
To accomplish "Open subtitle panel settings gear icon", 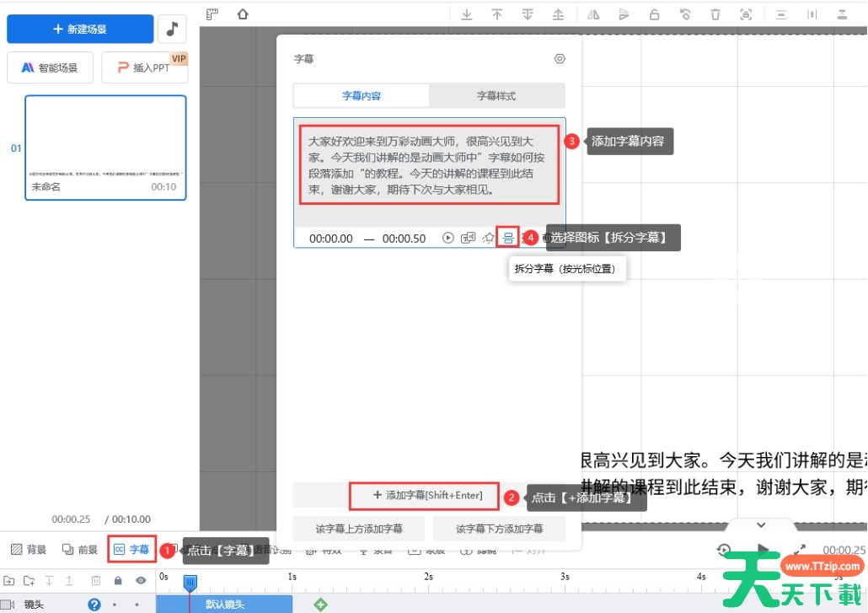I will 560,59.
